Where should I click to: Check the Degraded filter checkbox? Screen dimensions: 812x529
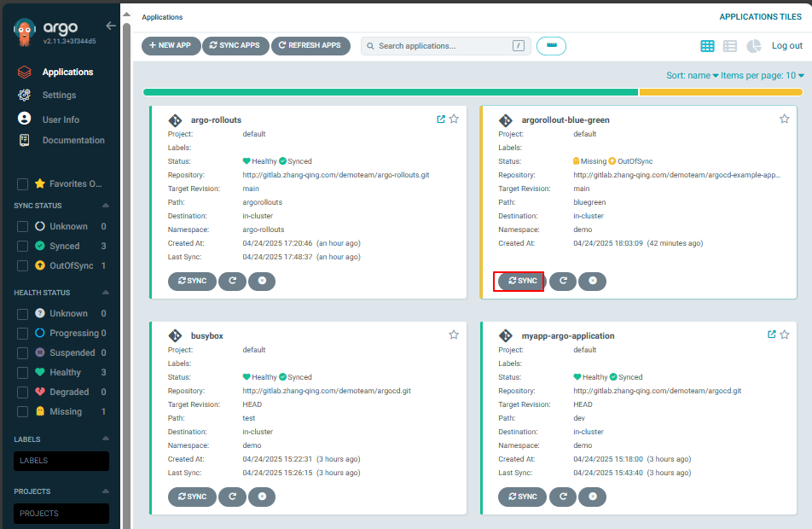(x=22, y=392)
